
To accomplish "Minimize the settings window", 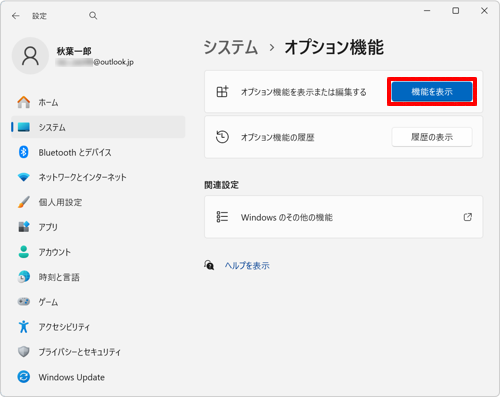I will click(427, 11).
